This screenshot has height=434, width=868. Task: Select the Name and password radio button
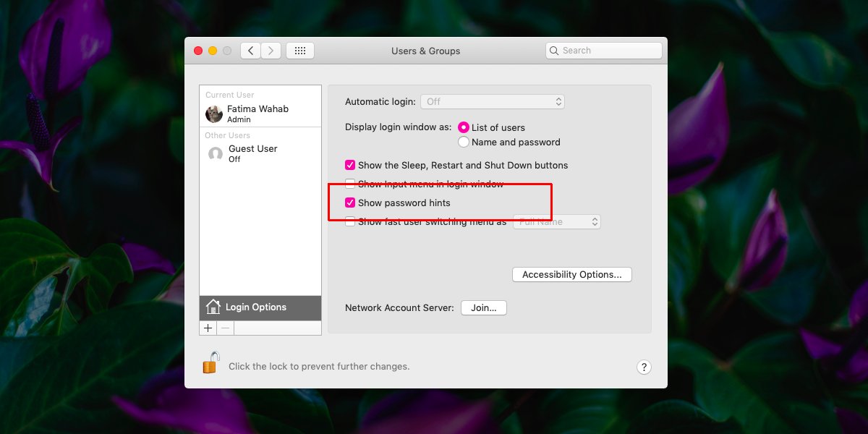tap(464, 142)
